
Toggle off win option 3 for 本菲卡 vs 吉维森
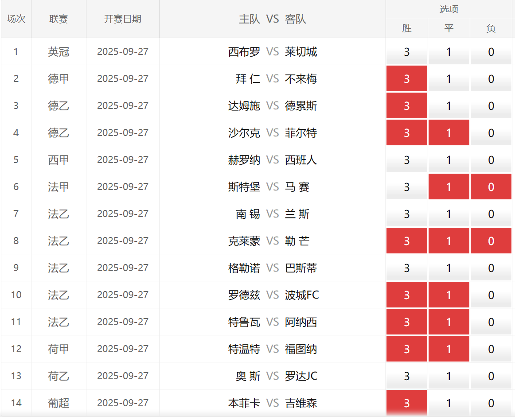point(406,403)
